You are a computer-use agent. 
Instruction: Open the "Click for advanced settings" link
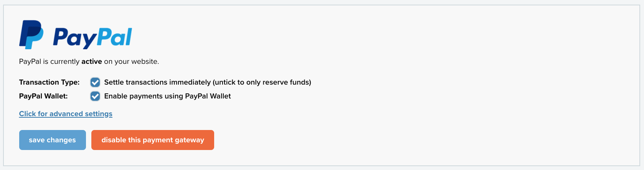tap(66, 114)
